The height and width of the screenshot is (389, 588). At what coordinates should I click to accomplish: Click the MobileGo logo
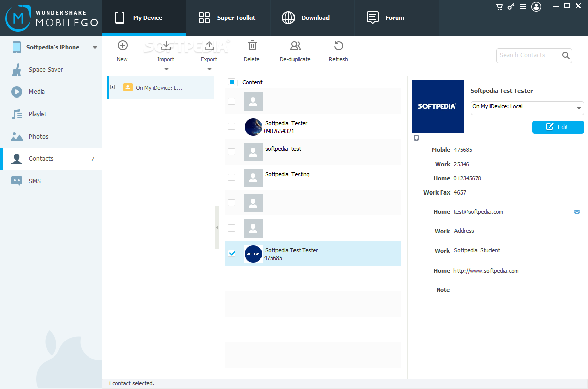click(52, 18)
